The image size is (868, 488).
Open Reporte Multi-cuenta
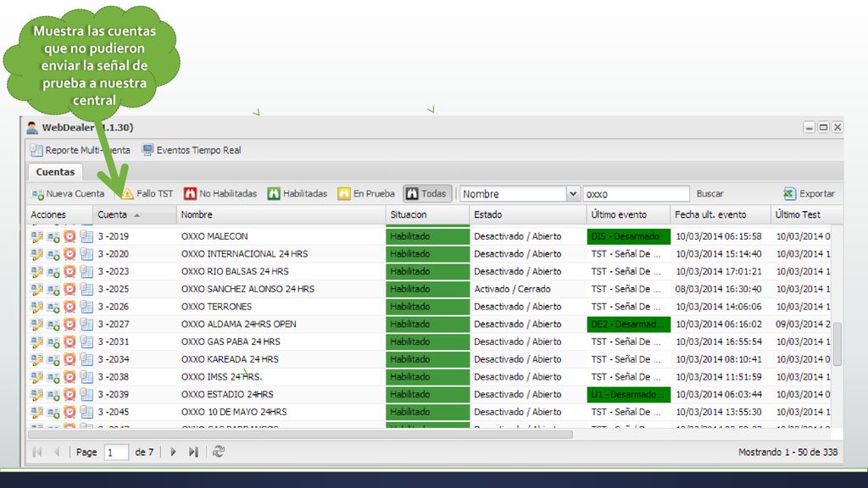click(81, 150)
